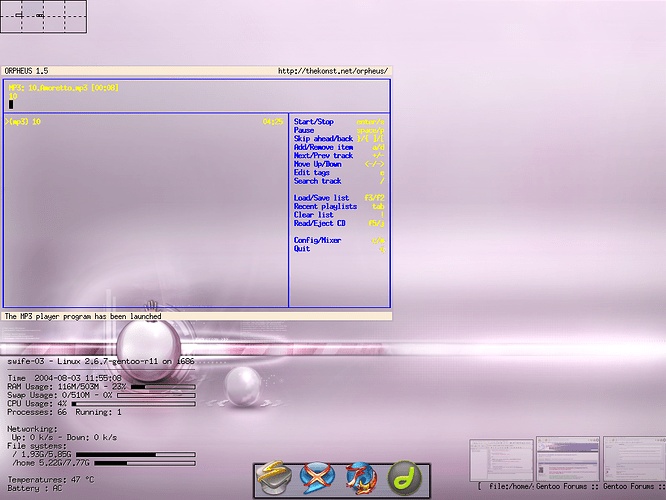Select the (mp3) 10 playlist track
666x500 pixels.
[x=23, y=121]
